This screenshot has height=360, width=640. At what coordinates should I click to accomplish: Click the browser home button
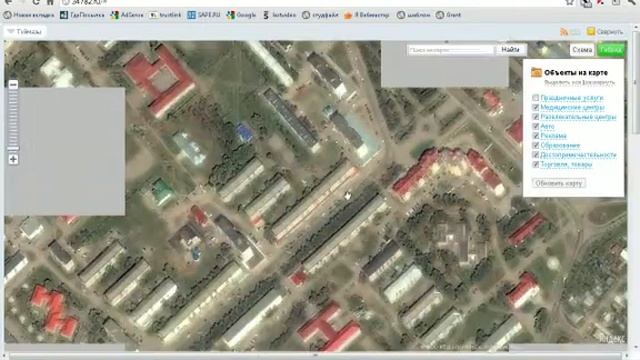[x=50, y=2]
